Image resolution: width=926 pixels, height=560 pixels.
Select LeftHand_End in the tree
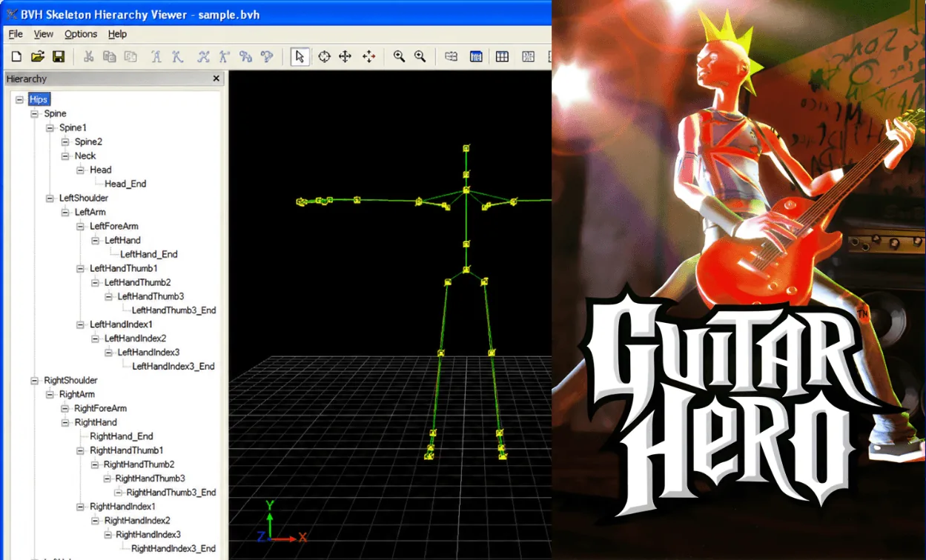[149, 254]
